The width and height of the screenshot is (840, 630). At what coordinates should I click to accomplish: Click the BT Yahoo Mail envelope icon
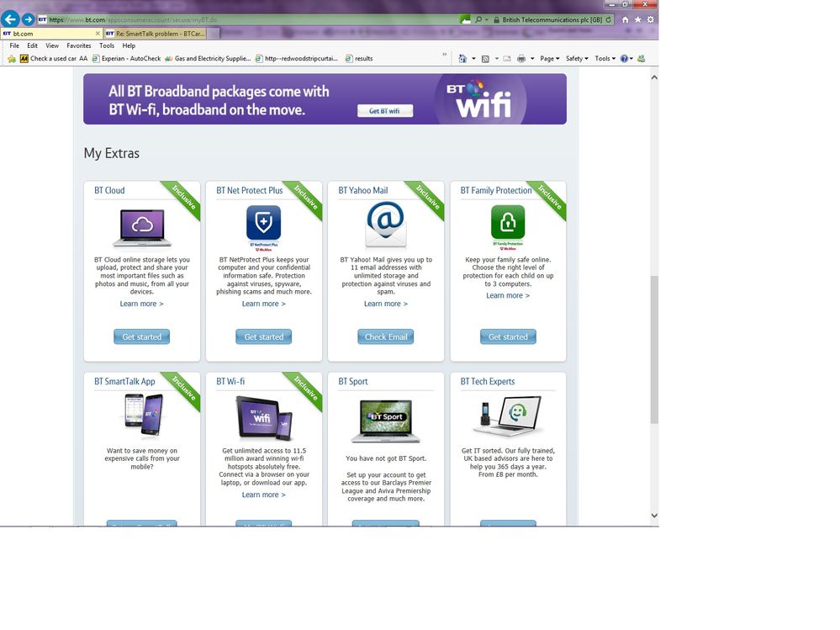click(x=386, y=225)
